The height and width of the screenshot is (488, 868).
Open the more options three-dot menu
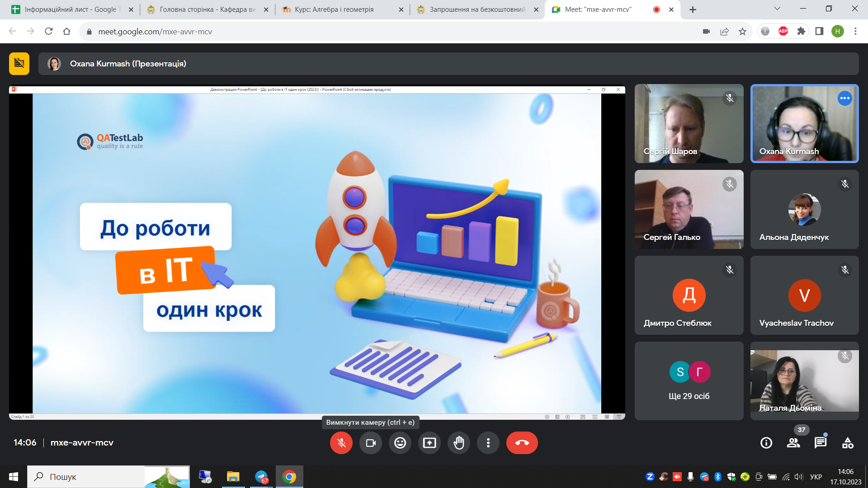point(488,443)
